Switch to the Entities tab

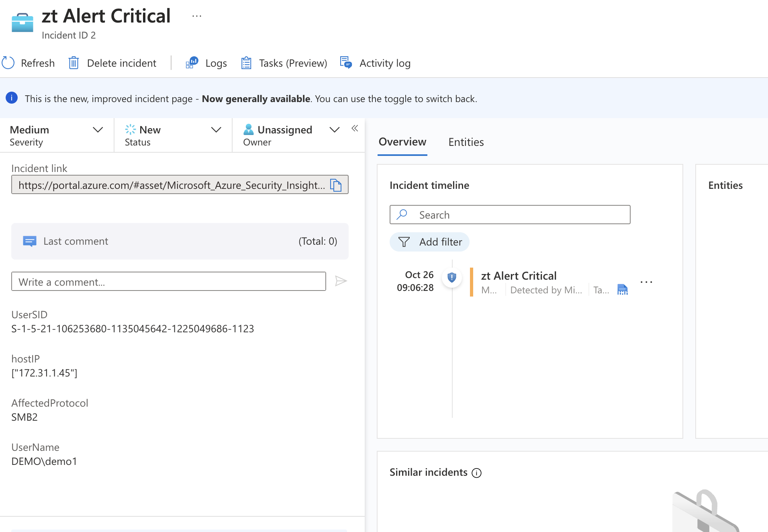click(466, 142)
